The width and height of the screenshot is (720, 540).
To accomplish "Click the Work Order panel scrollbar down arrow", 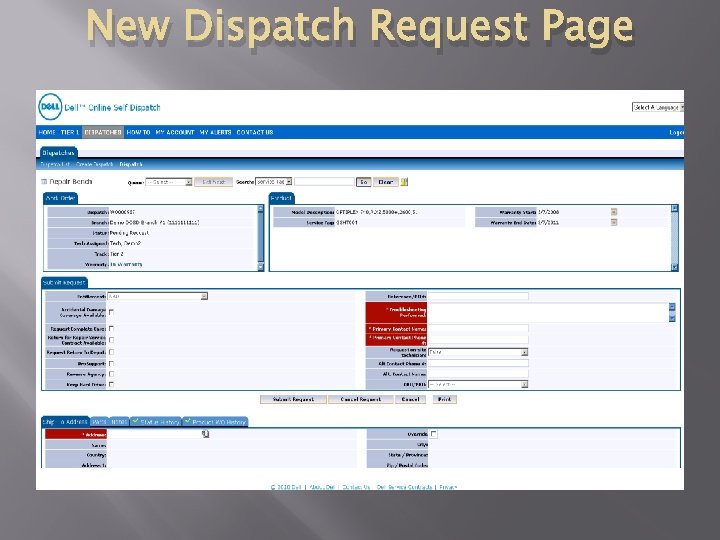I will click(x=261, y=267).
